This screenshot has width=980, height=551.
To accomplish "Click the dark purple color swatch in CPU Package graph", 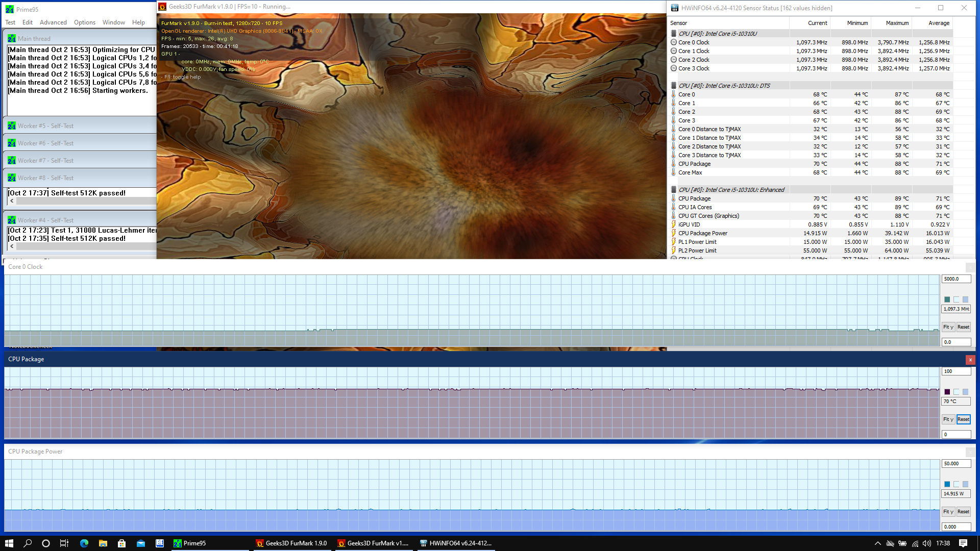I will pyautogui.click(x=947, y=392).
